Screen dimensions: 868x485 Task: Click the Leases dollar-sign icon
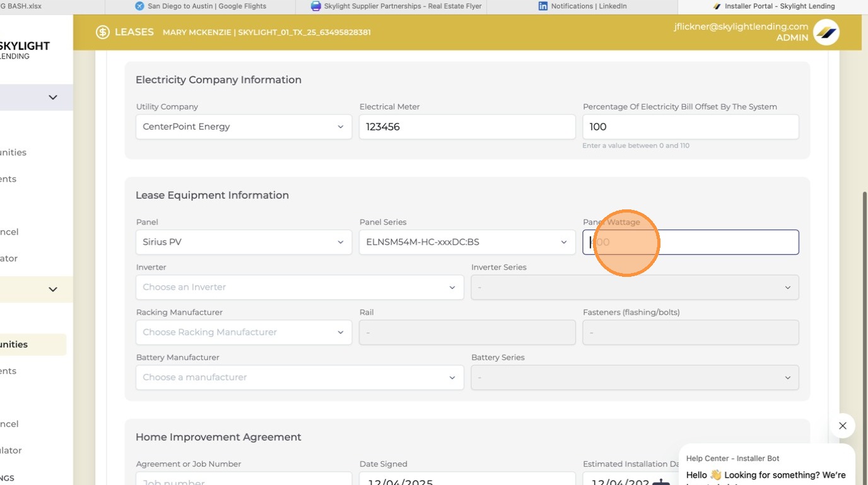coord(103,32)
